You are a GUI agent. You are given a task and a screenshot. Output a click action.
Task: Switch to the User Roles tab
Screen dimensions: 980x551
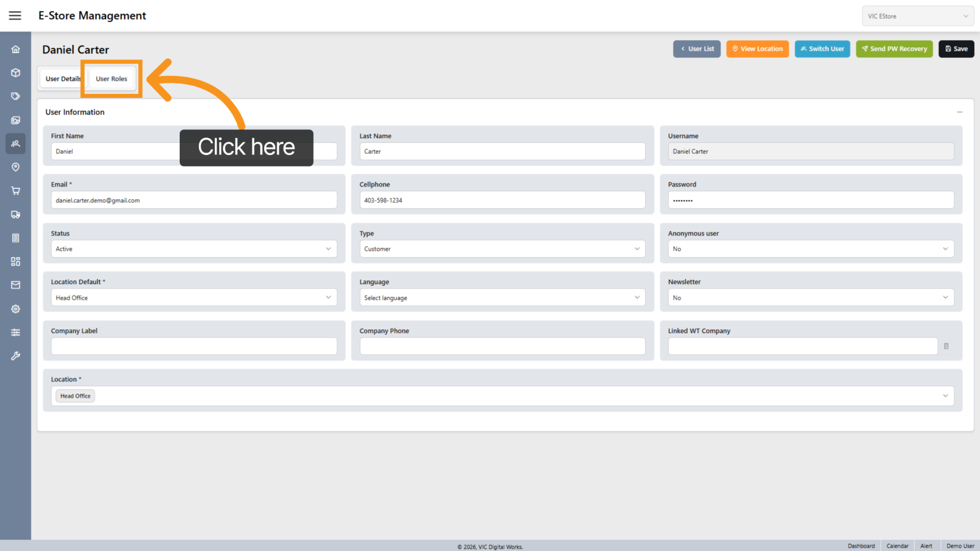[x=111, y=79]
